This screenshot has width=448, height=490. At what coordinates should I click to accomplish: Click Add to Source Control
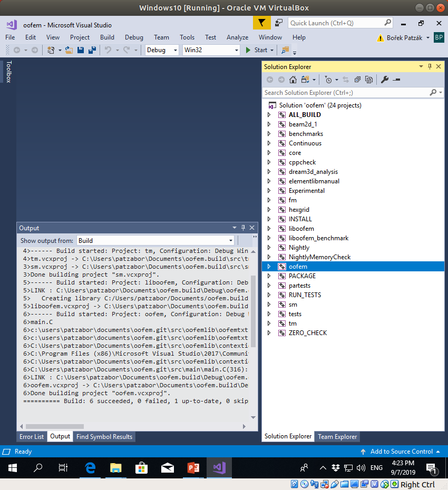[x=401, y=452]
